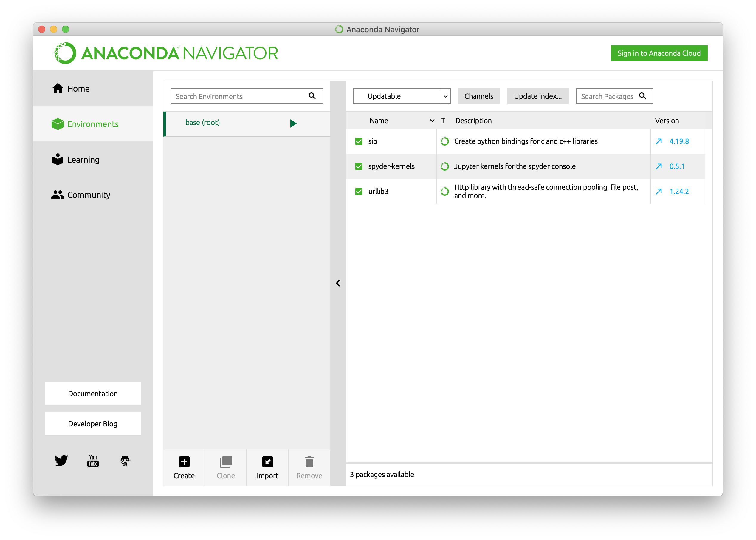
Task: Open the Developer Blog button
Action: tap(93, 424)
